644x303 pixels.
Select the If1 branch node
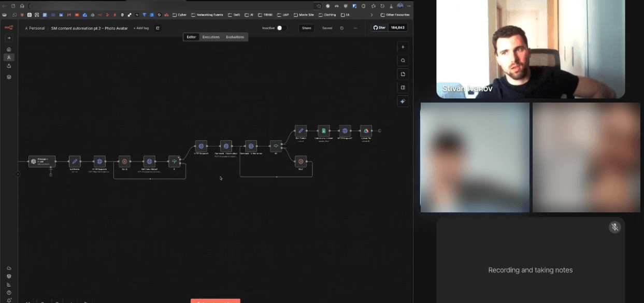pyautogui.click(x=276, y=146)
